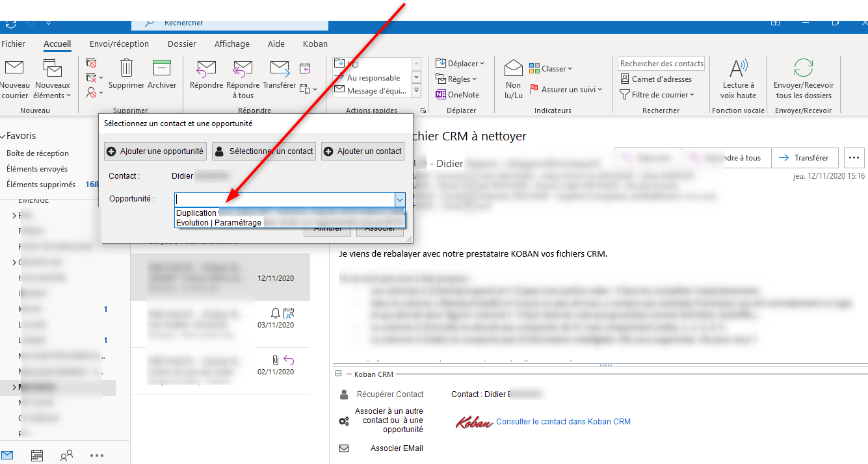The image size is (868, 464).
Task: Click reminder bell icon on 03/11/2020 message
Action: [276, 313]
